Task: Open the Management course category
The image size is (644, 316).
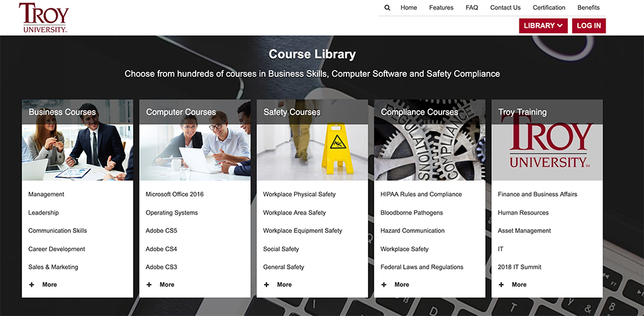Action: [47, 195]
